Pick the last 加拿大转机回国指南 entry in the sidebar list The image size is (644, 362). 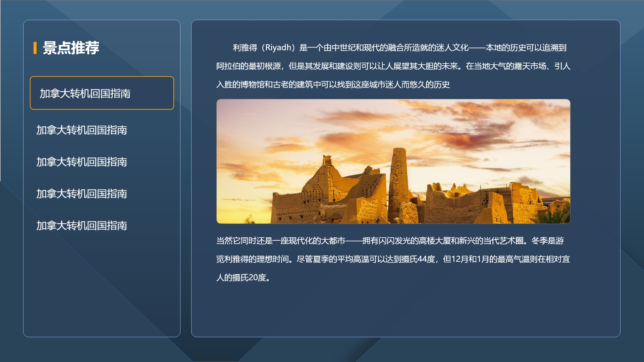tap(82, 226)
